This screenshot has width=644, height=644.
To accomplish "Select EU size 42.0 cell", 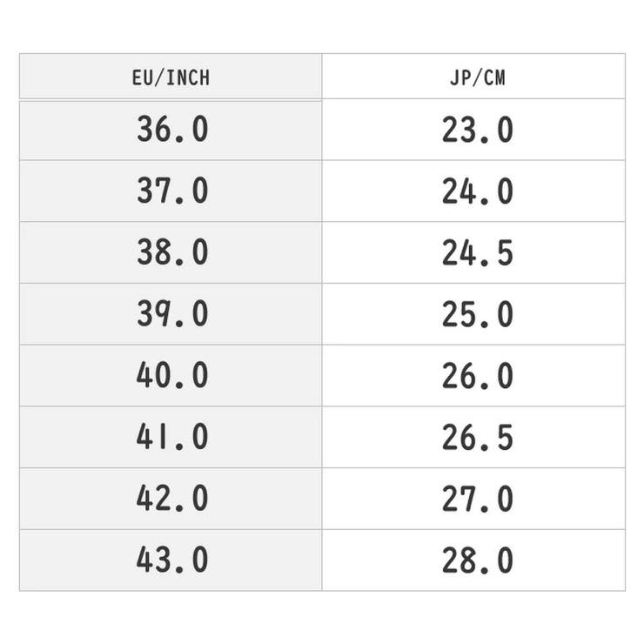I will [x=171, y=499].
